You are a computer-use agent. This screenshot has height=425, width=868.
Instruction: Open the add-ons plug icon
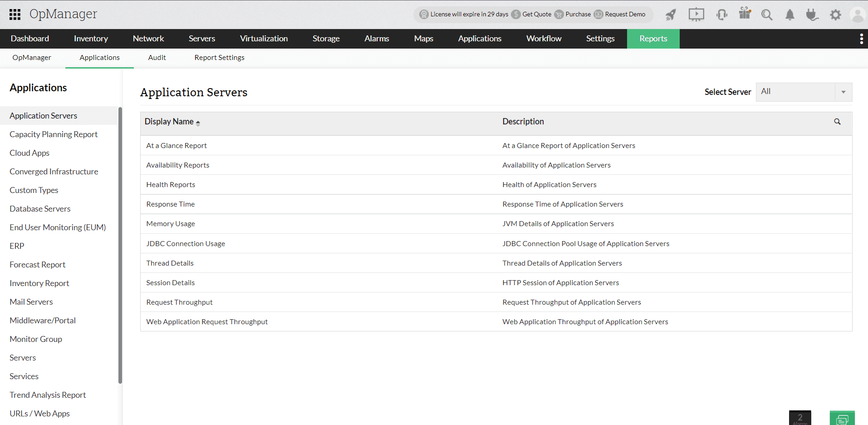pyautogui.click(x=812, y=15)
